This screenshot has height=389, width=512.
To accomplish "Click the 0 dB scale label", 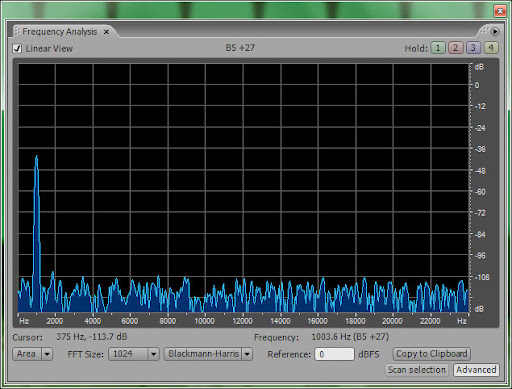I will click(x=477, y=85).
